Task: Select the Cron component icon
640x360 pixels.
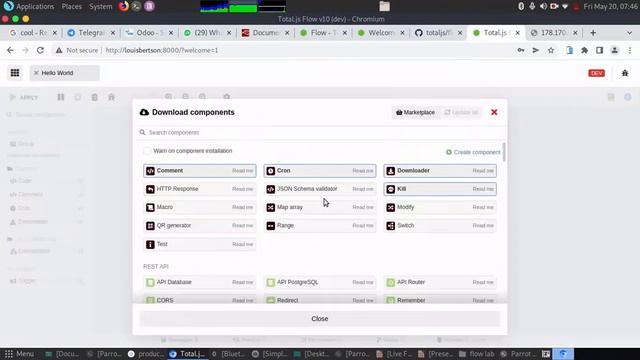Action: point(271,171)
